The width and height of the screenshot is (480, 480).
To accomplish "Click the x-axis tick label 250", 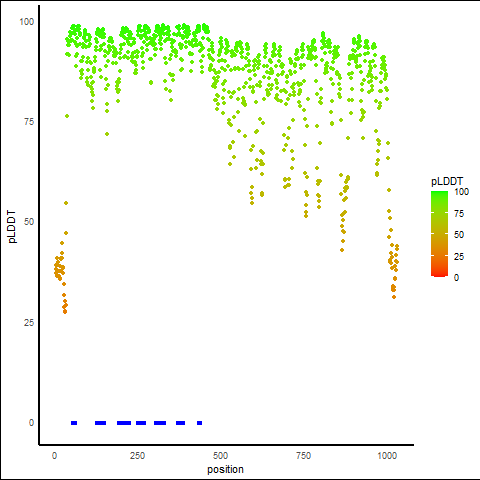I will click(137, 456).
